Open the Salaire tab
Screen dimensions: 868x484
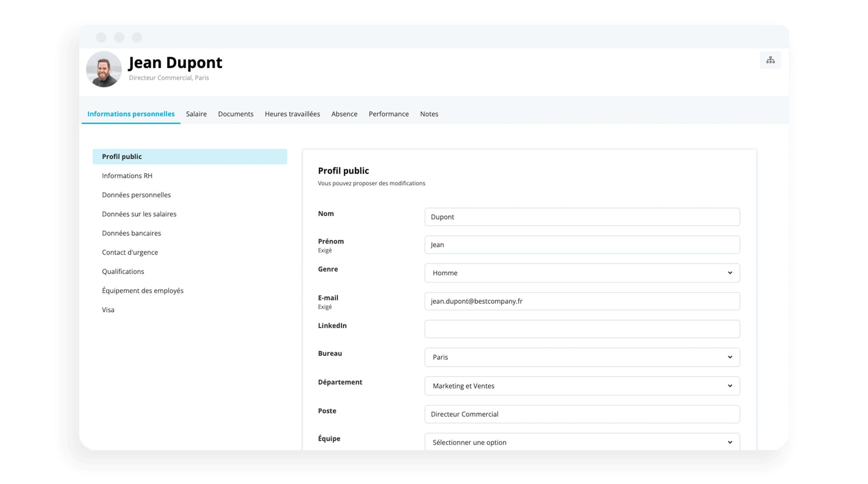[196, 114]
